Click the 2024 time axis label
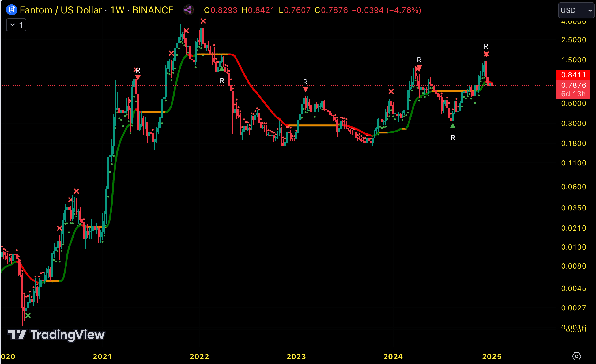596x364 pixels. (x=393, y=356)
